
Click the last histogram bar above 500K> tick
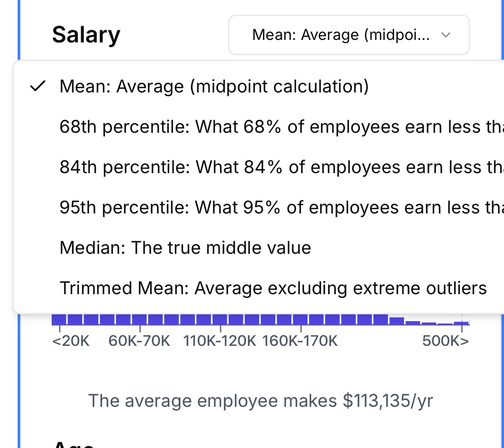pyautogui.click(x=461, y=323)
